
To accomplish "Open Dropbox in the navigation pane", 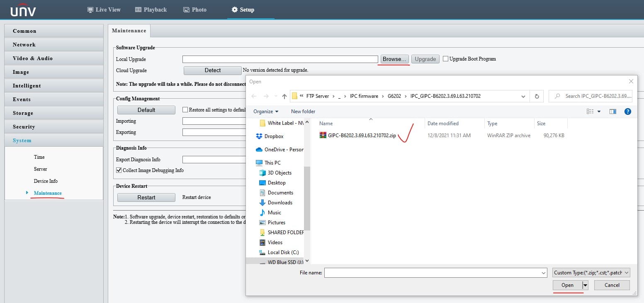I will coord(270,136).
